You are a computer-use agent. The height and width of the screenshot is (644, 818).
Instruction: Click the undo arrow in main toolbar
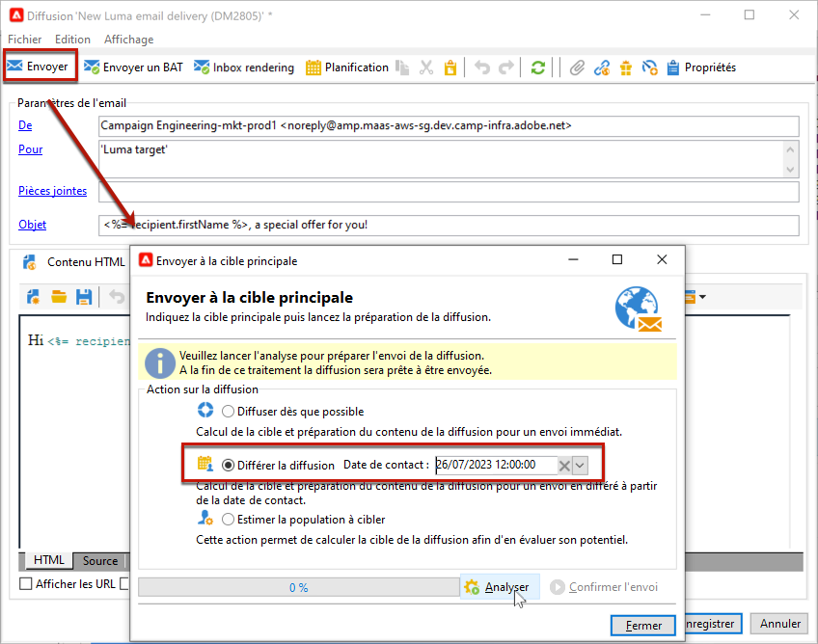tap(482, 67)
